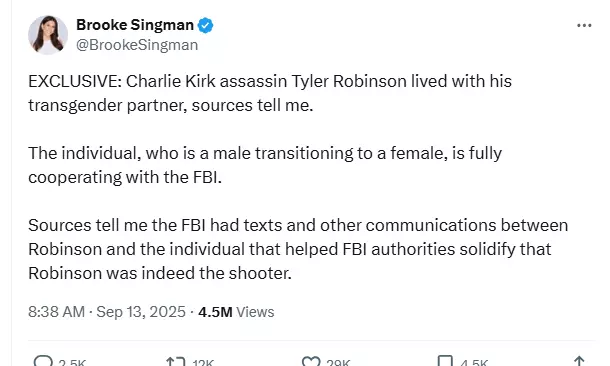Click the blue verified badge
The height and width of the screenshot is (366, 610).
click(x=205, y=25)
